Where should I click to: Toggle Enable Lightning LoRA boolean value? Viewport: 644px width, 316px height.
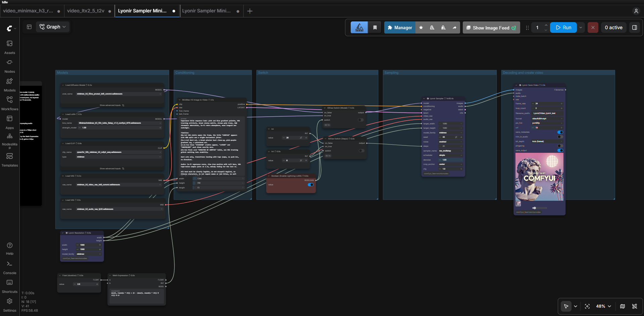click(x=311, y=185)
